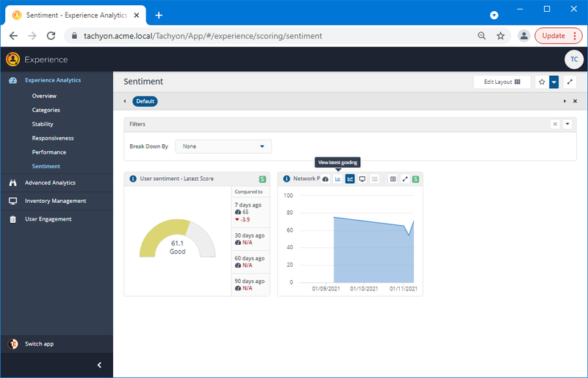The width and height of the screenshot is (588, 378).
Task: Open Inventory Management section
Action: coord(56,201)
